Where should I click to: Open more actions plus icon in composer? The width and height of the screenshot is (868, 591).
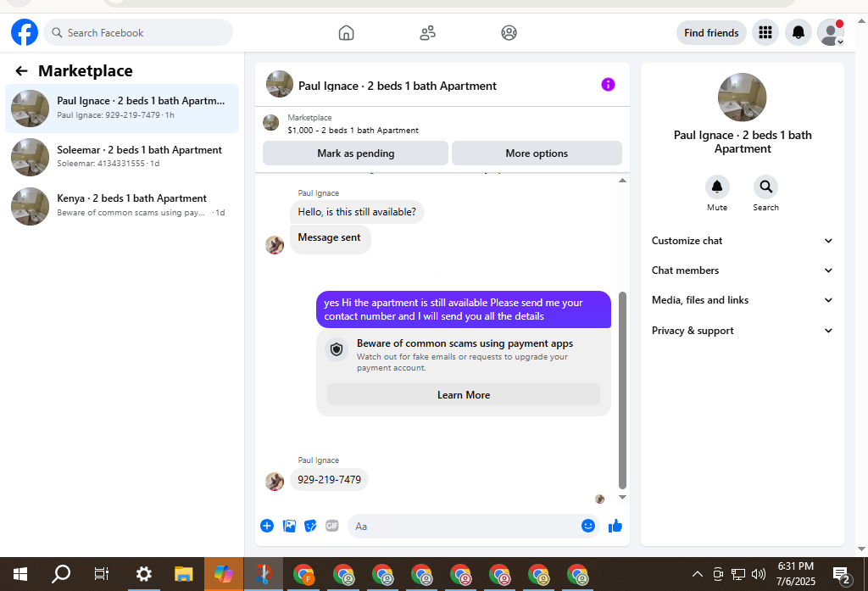pyautogui.click(x=267, y=526)
